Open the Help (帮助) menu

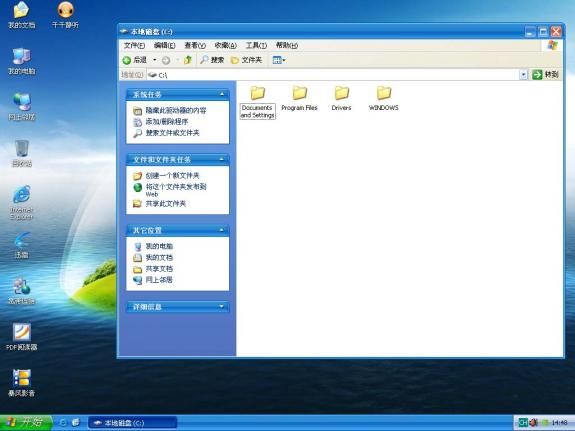[x=286, y=45]
